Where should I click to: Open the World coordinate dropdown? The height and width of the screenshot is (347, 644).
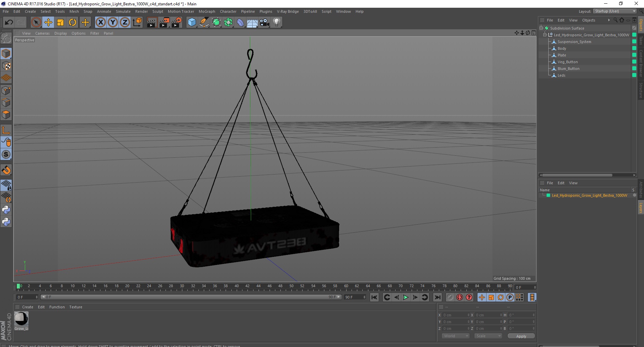click(455, 336)
